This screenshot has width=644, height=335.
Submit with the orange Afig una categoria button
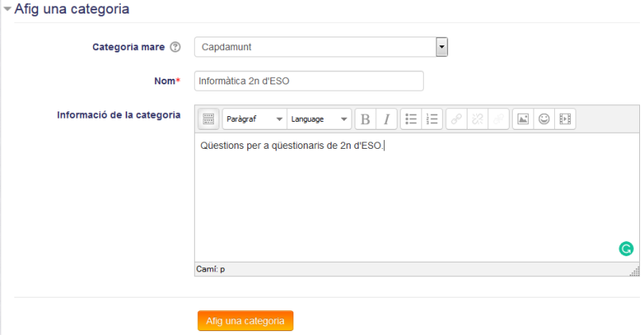click(x=245, y=321)
